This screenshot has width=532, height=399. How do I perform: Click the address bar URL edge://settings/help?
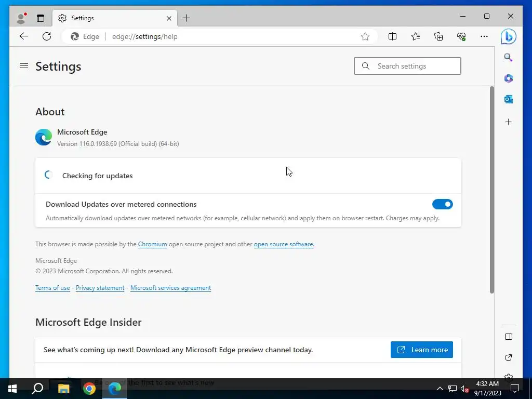point(145,37)
